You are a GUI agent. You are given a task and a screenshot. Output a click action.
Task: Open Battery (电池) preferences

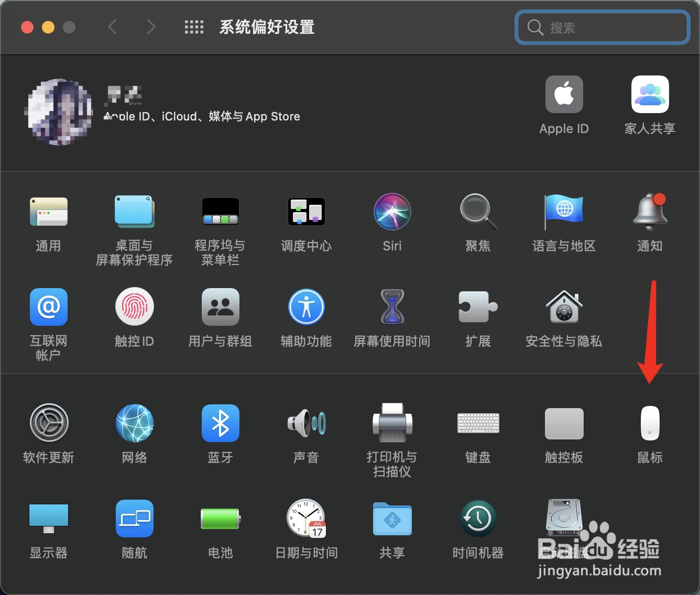point(220,519)
